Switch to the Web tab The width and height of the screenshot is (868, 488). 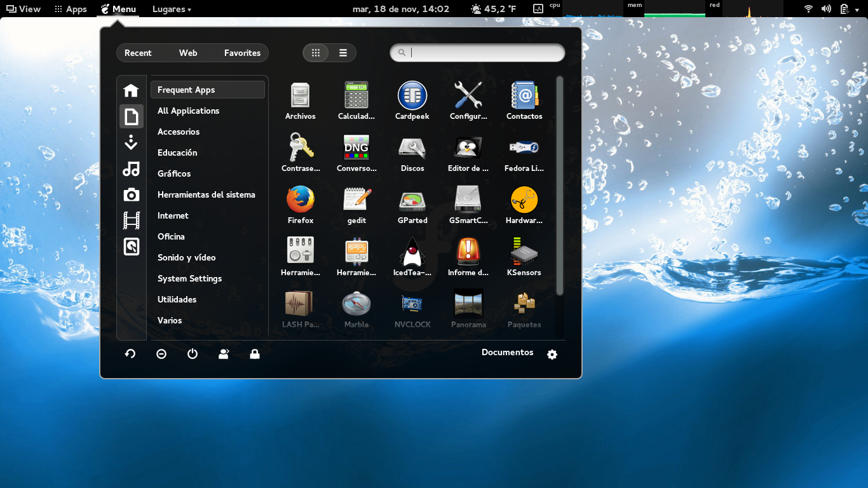[187, 53]
